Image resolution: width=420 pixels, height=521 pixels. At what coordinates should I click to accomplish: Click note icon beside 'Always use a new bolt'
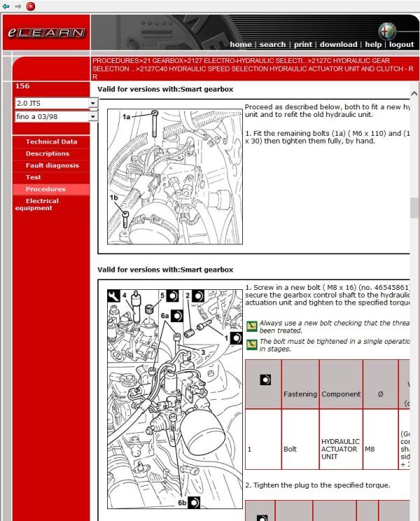[252, 326]
